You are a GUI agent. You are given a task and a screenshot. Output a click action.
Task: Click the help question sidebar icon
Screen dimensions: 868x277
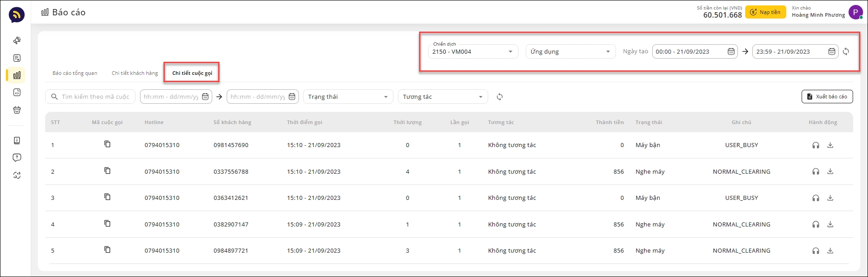click(x=17, y=157)
